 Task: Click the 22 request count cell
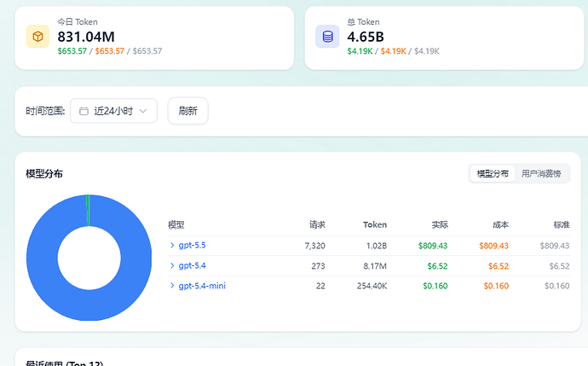coord(320,286)
